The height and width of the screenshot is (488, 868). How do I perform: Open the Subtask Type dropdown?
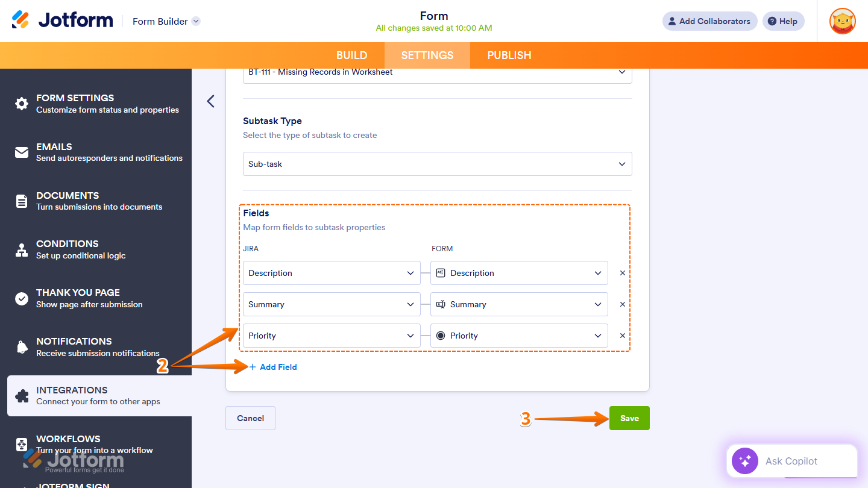[622, 163]
